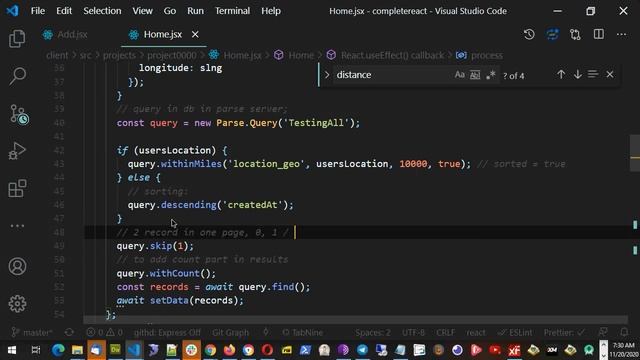The width and height of the screenshot is (640, 360).
Task: Split the editor to the right
Action: coord(598,34)
